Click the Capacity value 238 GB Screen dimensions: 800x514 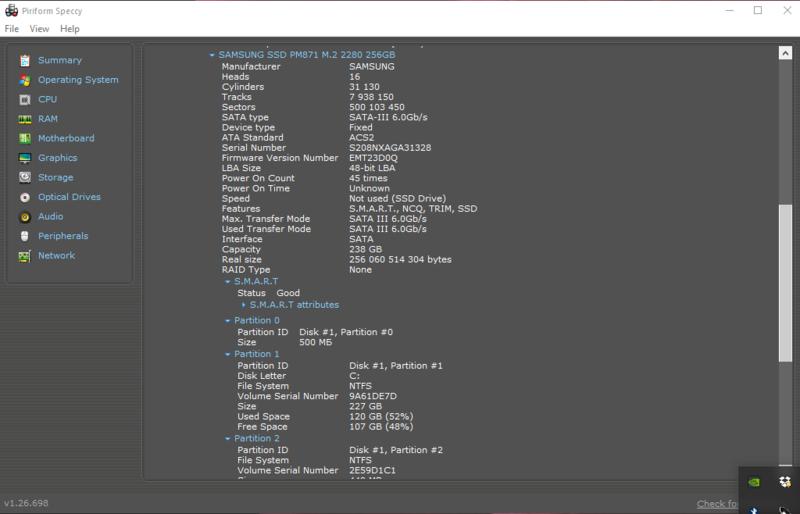365,249
